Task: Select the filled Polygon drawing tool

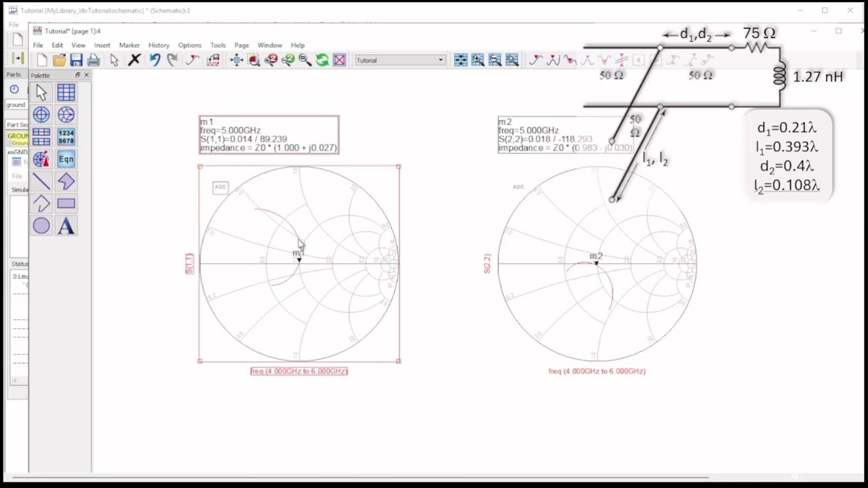Action: point(66,182)
